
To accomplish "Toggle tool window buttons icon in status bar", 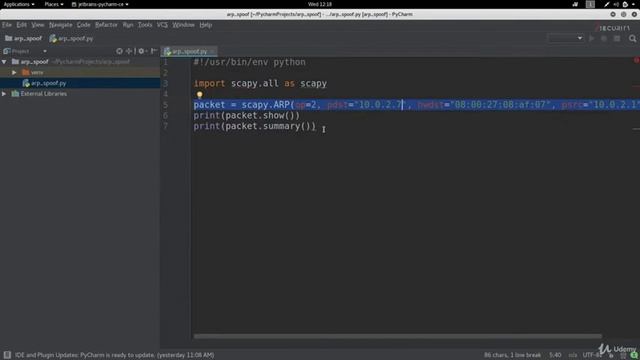I will point(7,355).
